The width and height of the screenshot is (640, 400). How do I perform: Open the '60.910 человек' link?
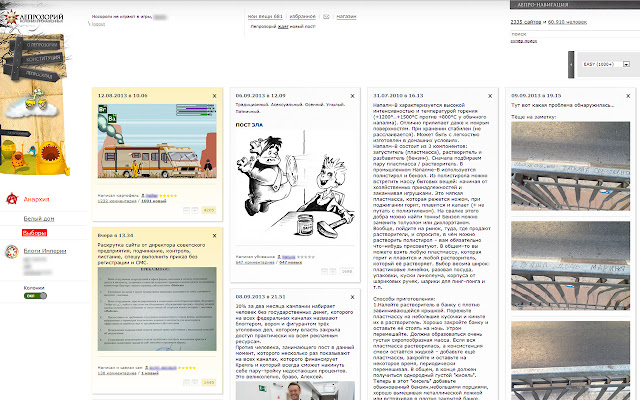(567, 22)
